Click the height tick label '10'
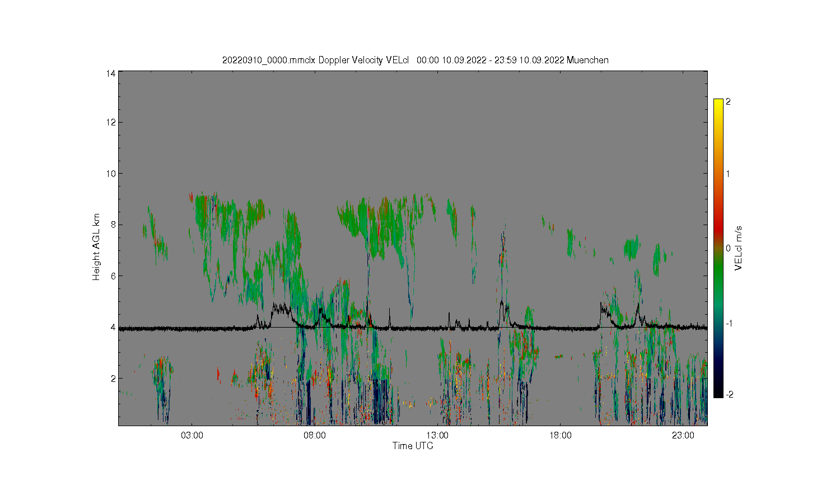This screenshot has height=504, width=840. [111, 174]
